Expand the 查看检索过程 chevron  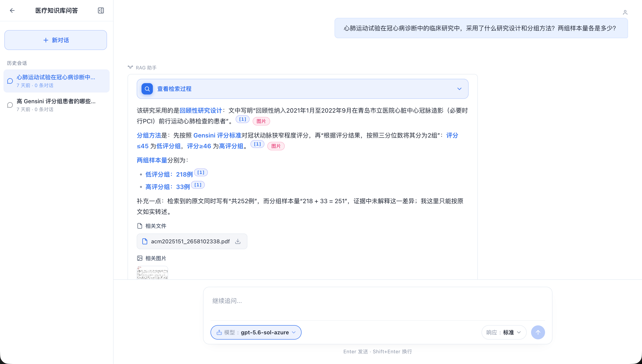(459, 89)
